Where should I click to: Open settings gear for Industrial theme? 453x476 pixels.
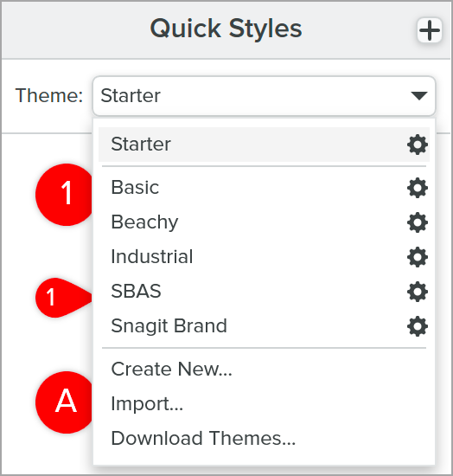point(418,257)
